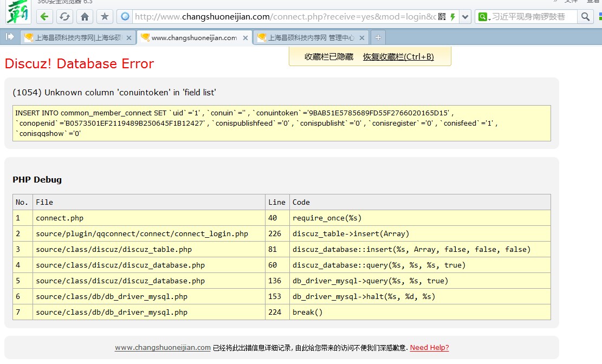Close the 管理中心 tab

click(x=362, y=38)
